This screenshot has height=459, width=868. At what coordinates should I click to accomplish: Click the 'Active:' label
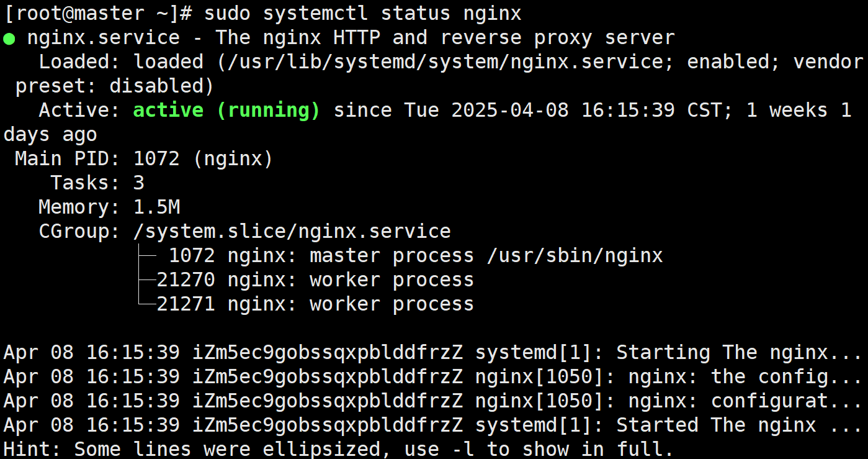coord(80,111)
